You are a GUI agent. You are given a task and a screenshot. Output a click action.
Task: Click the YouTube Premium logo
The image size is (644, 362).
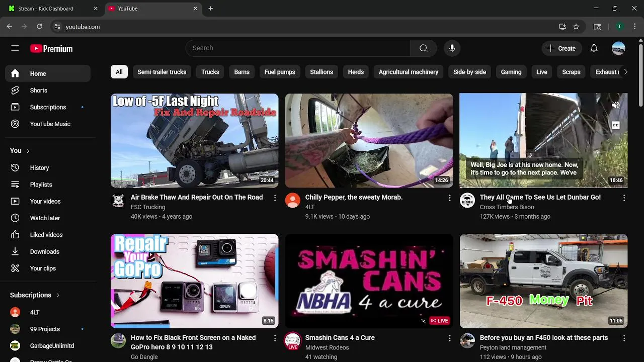51,49
